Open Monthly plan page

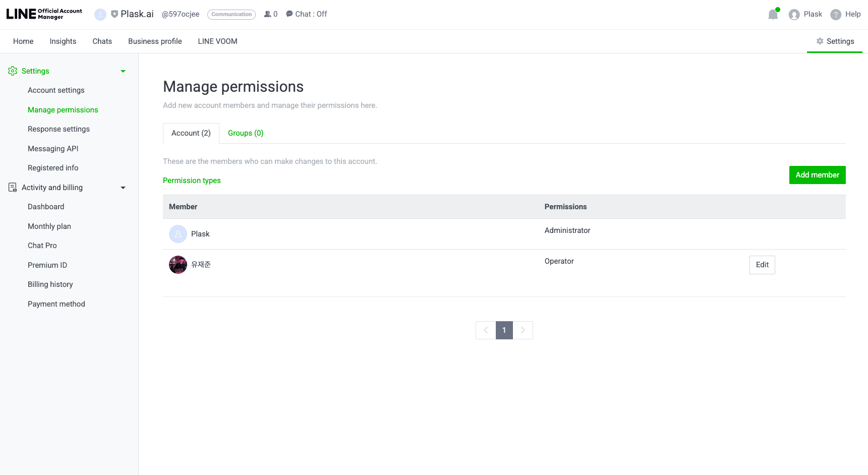[49, 226]
